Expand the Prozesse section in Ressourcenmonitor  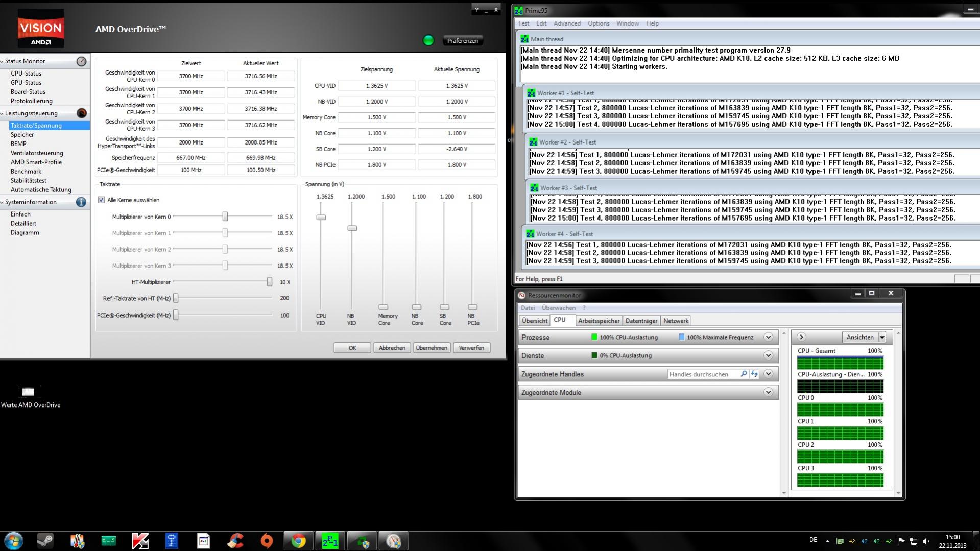tap(768, 337)
